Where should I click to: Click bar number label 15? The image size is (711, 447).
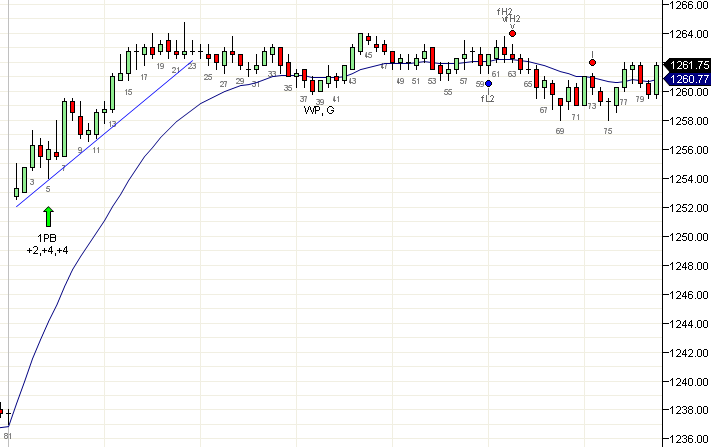pyautogui.click(x=128, y=92)
